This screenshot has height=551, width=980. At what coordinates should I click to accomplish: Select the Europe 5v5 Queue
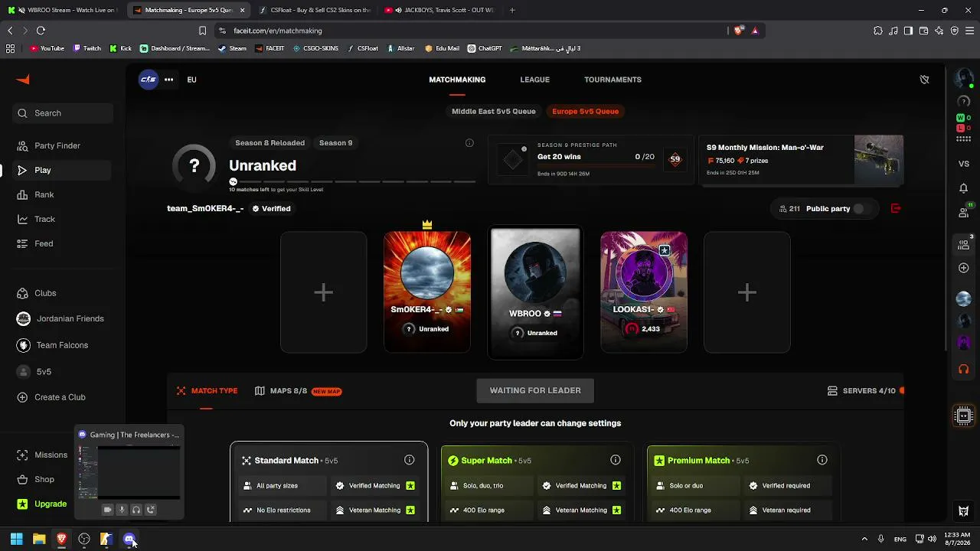pos(586,111)
